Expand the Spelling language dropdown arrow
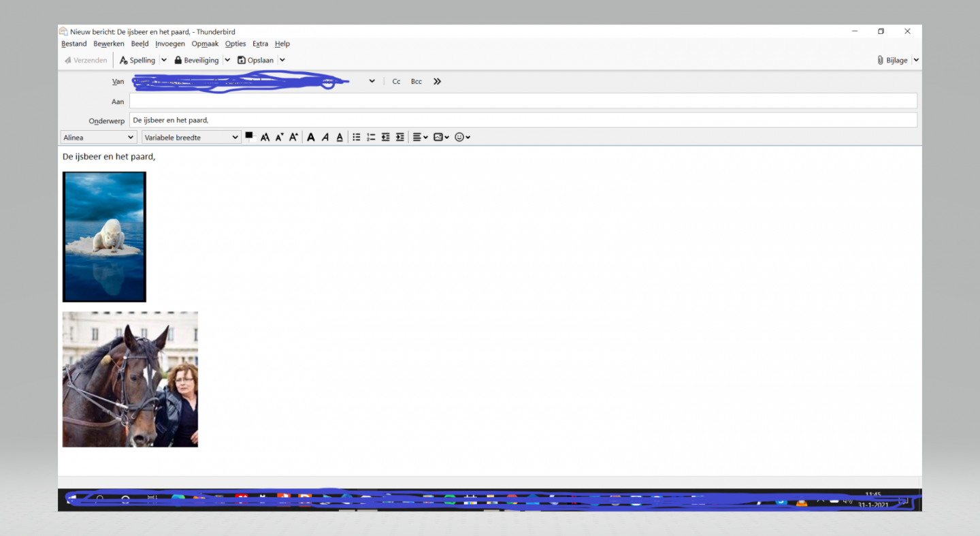Screen dimensions: 980x536 click(163, 60)
